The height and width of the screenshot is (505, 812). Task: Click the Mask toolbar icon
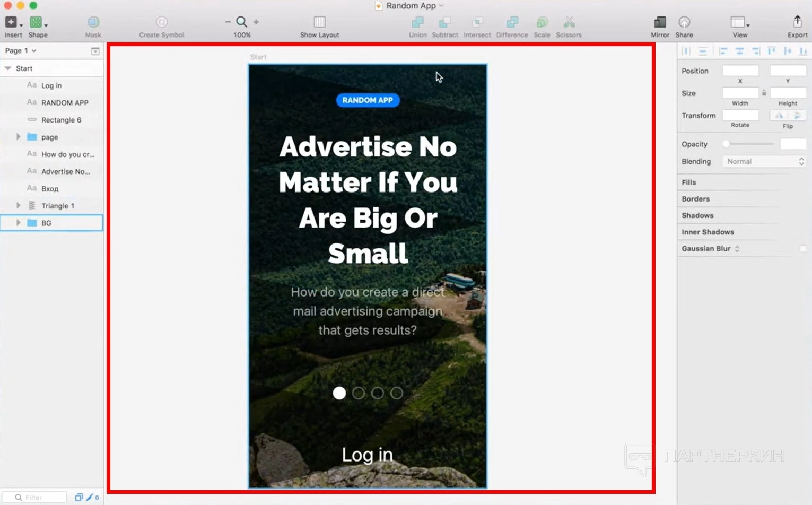tap(93, 22)
